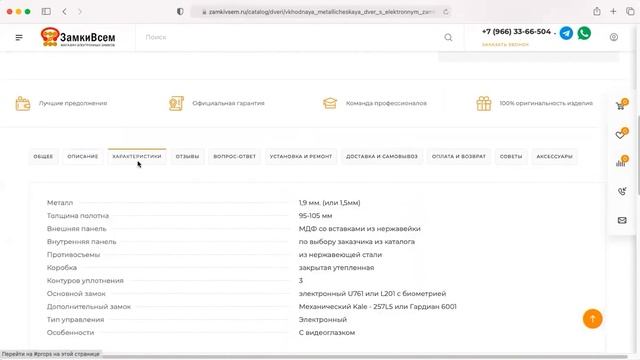The width and height of the screenshot is (640, 360).
Task: Click the Официальная гарантия text
Action: tap(228, 103)
